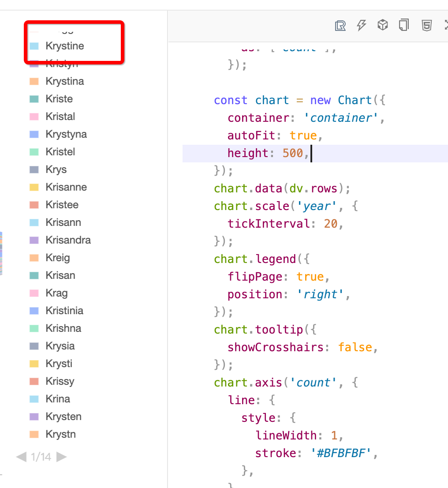
Task: Toggle the Krystina legend item
Action: [57, 81]
